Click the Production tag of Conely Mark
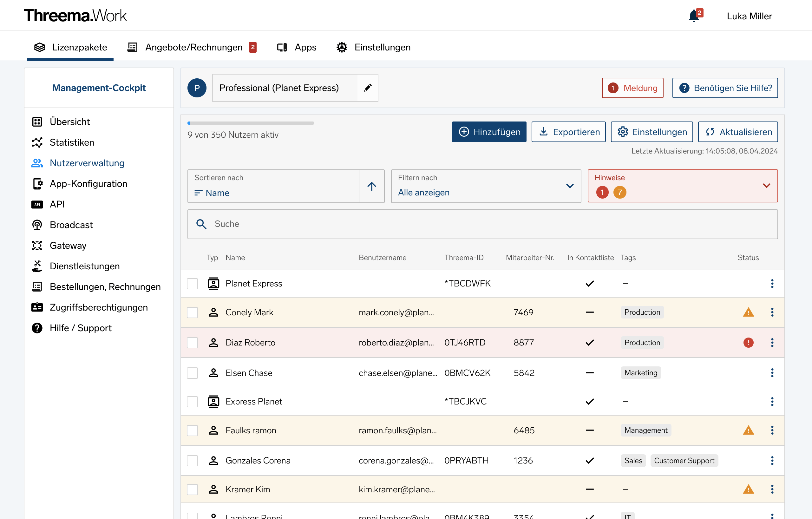 pyautogui.click(x=642, y=312)
